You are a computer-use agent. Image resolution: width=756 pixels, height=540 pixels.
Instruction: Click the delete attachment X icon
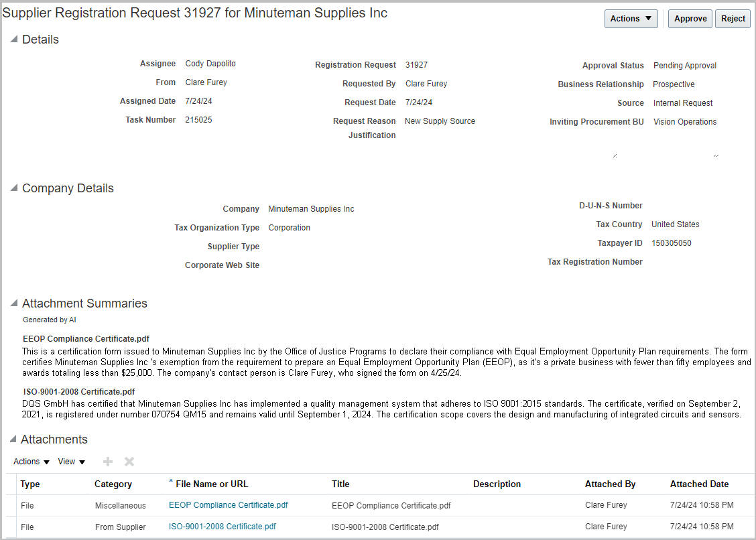pos(129,462)
